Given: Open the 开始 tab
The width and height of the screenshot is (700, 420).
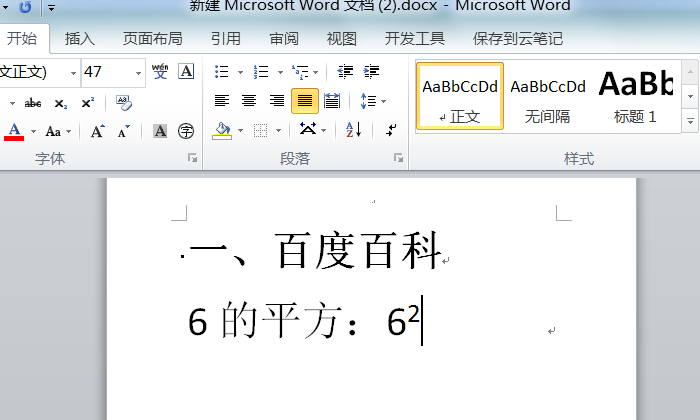Looking at the screenshot, I should [21, 39].
